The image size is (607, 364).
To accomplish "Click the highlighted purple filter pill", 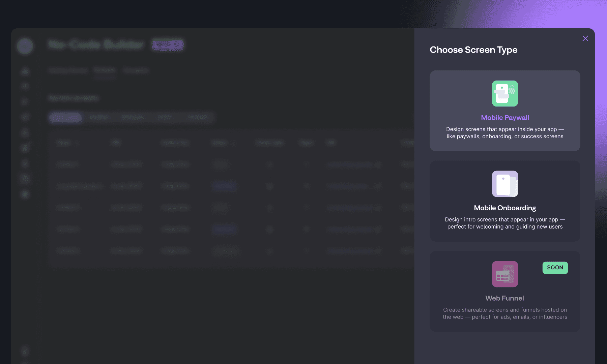I will pyautogui.click(x=65, y=117).
